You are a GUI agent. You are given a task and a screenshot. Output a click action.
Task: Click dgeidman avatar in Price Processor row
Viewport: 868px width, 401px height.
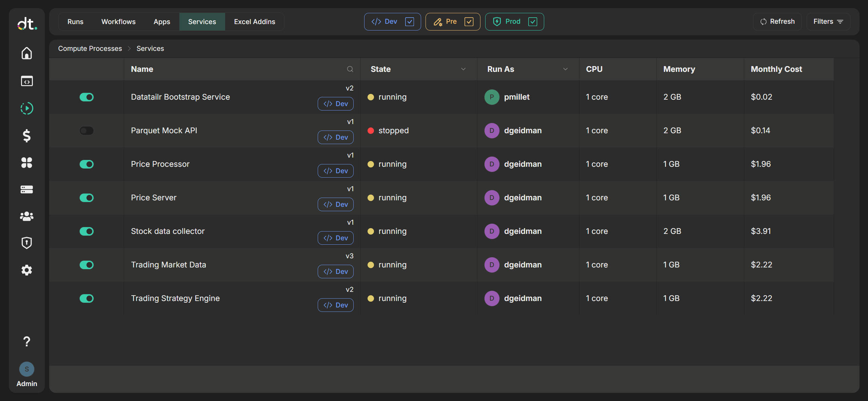coord(492,164)
